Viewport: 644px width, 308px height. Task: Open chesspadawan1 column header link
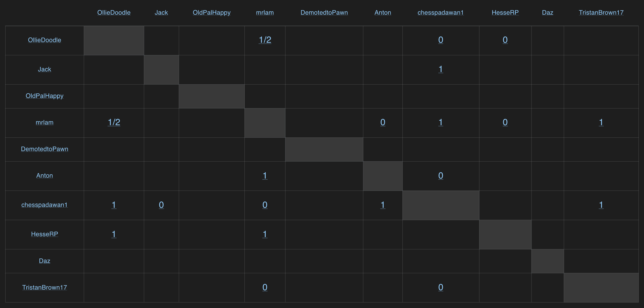tap(441, 13)
